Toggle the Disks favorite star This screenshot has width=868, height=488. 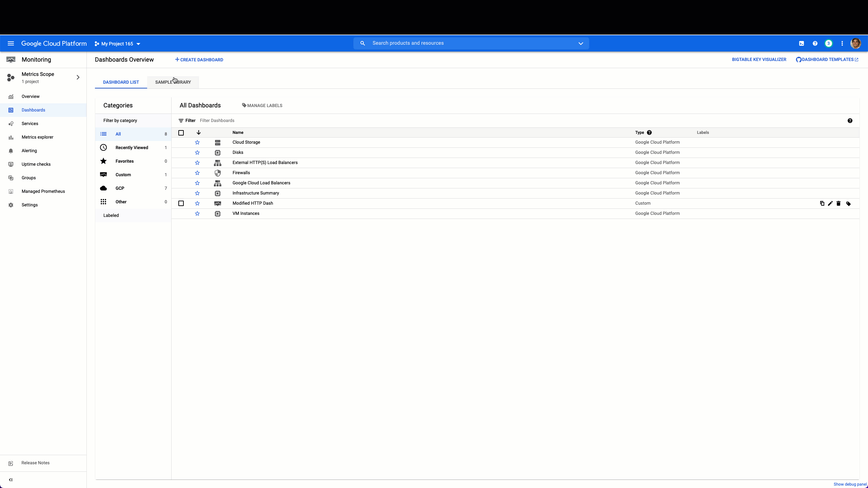[197, 152]
